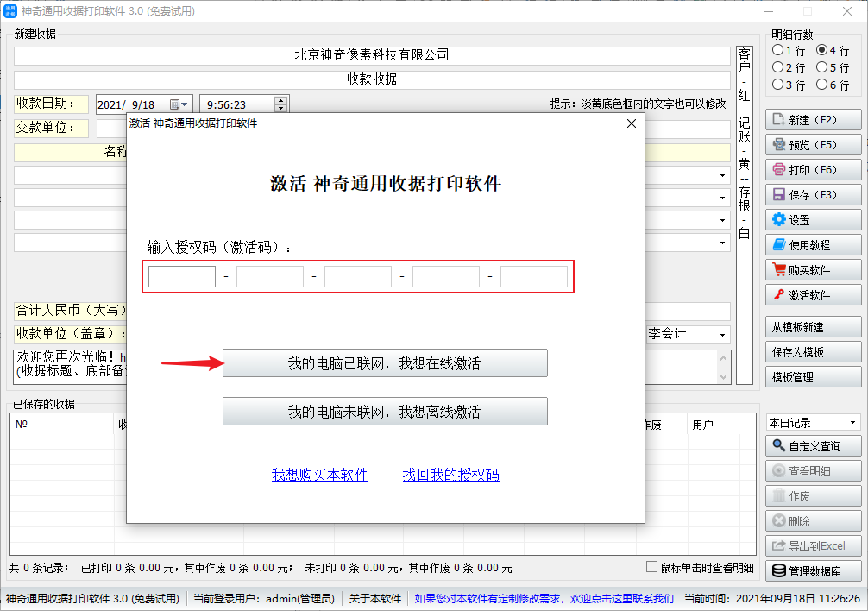Select 2 行 detail rows option

click(x=777, y=67)
